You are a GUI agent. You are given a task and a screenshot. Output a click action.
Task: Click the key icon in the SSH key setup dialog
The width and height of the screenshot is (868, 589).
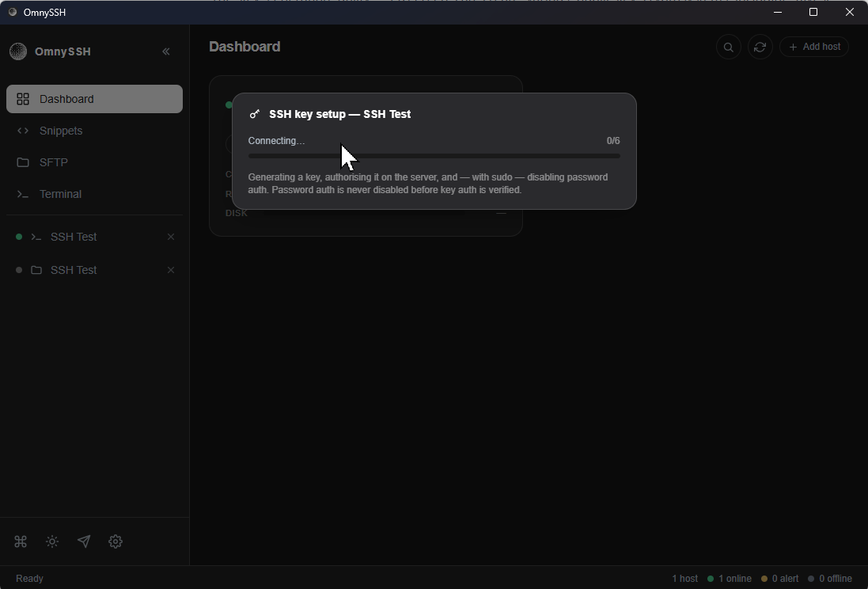point(255,114)
